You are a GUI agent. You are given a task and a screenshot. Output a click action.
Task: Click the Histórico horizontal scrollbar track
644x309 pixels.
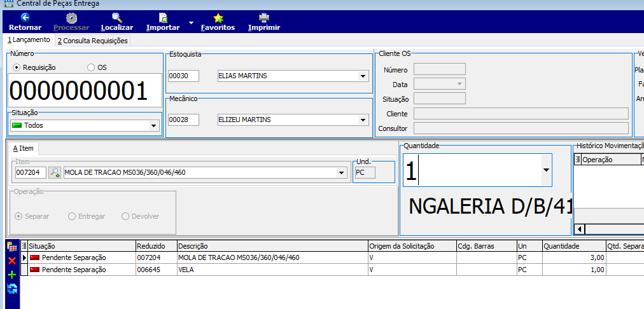click(615, 229)
